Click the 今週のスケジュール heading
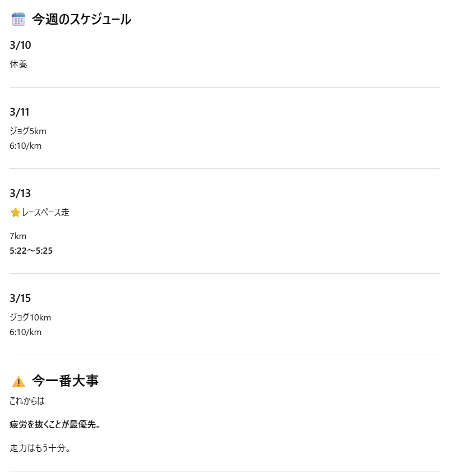This screenshot has width=476, height=472. point(81,20)
